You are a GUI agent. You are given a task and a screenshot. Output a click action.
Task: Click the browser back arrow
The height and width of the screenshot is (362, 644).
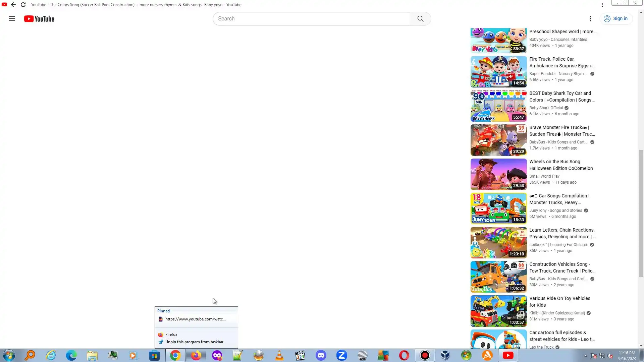(13, 5)
